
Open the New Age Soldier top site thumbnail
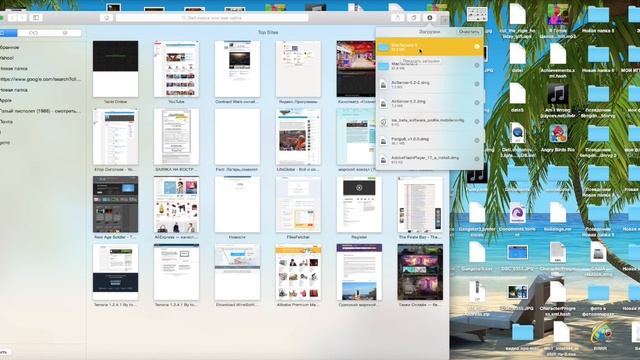[116, 204]
